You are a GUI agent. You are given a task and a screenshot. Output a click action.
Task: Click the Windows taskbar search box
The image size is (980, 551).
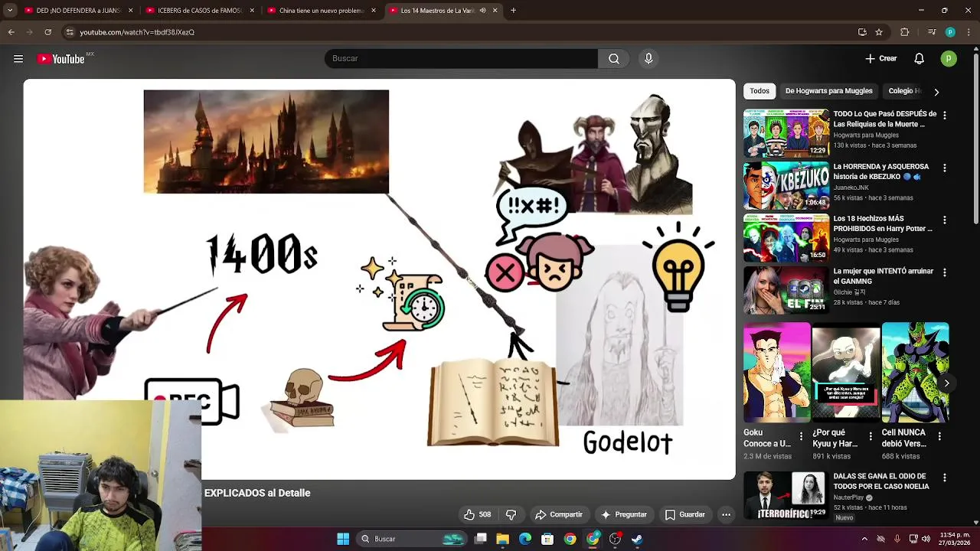pyautogui.click(x=413, y=539)
